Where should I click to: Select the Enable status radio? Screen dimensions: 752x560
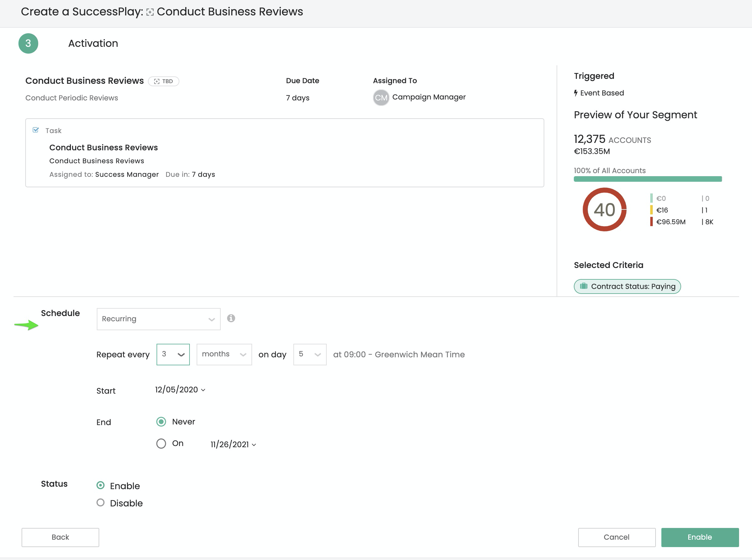click(x=100, y=485)
